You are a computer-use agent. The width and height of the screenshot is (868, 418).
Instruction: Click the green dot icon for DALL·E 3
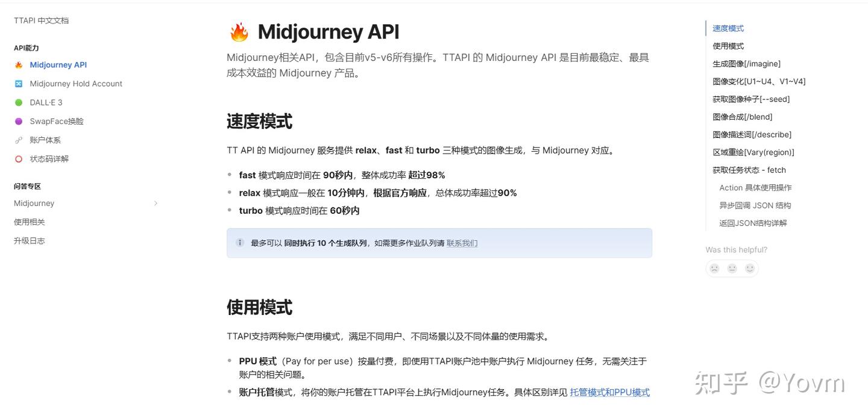19,102
